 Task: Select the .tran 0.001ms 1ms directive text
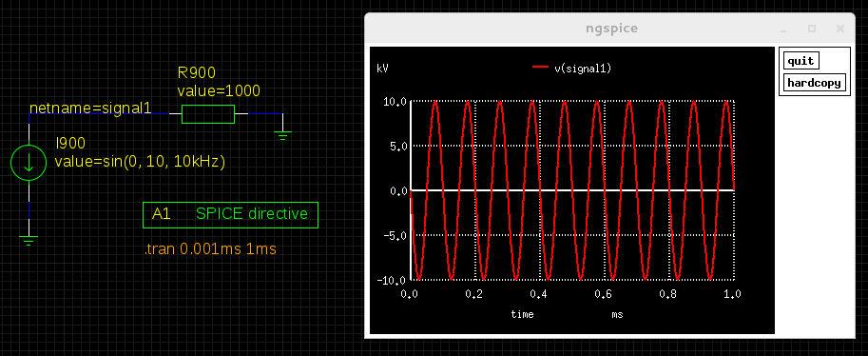point(210,249)
